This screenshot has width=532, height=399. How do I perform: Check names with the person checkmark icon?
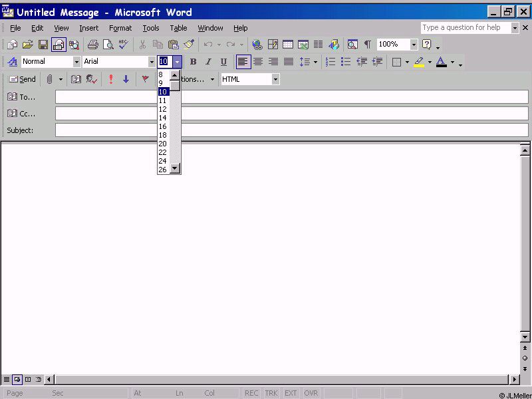click(92, 79)
